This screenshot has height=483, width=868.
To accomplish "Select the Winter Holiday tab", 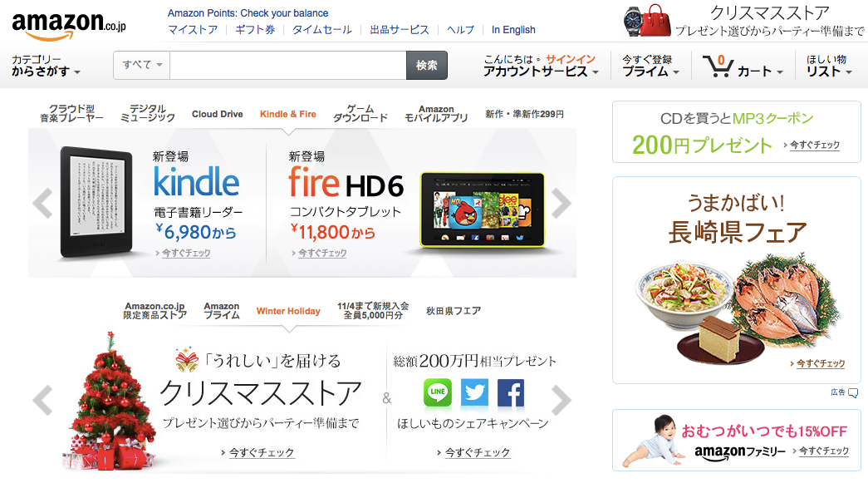I will (x=288, y=311).
